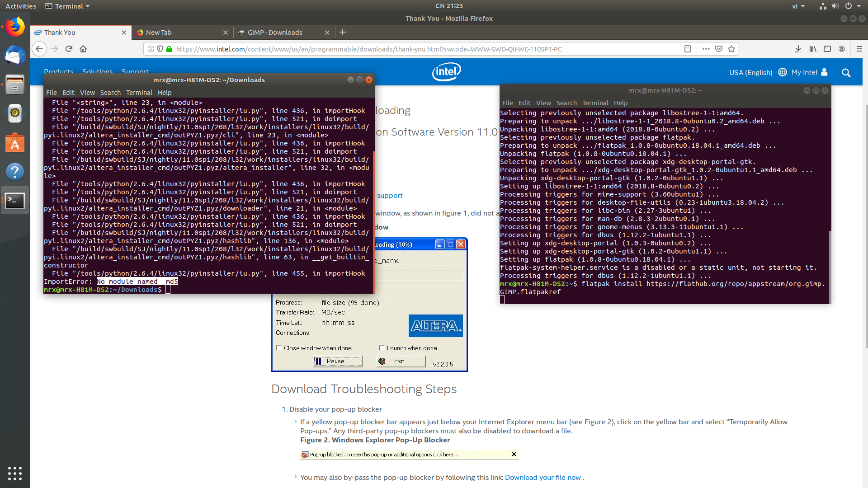This screenshot has width=868, height=488.
Task: Check Launch when done
Action: [x=382, y=348]
